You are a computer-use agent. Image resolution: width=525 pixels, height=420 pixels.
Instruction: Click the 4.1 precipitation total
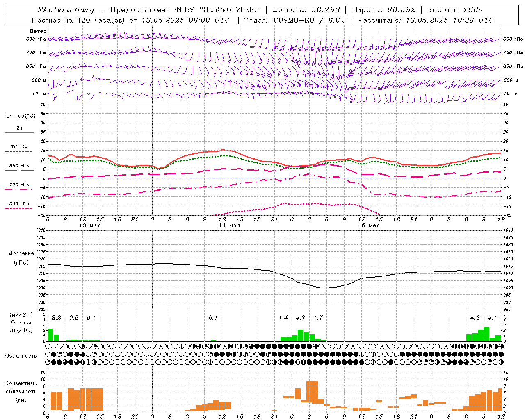tap(492, 318)
